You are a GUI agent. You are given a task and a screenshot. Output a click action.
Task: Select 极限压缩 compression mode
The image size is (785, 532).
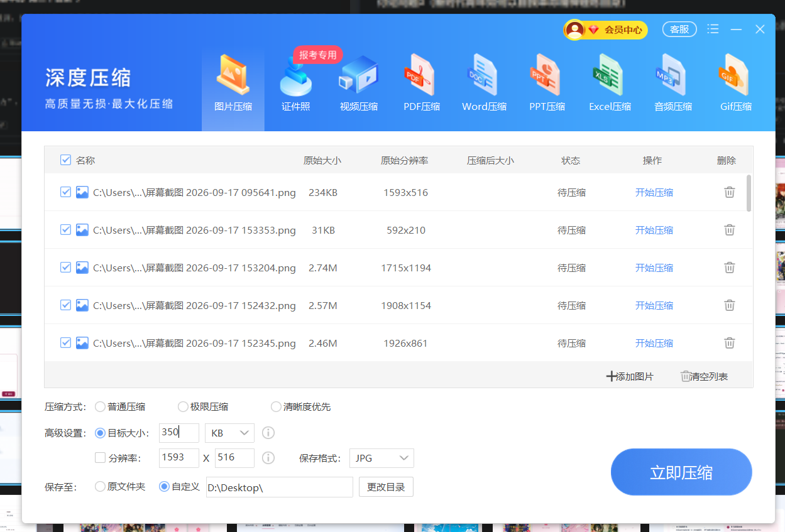[x=183, y=406]
